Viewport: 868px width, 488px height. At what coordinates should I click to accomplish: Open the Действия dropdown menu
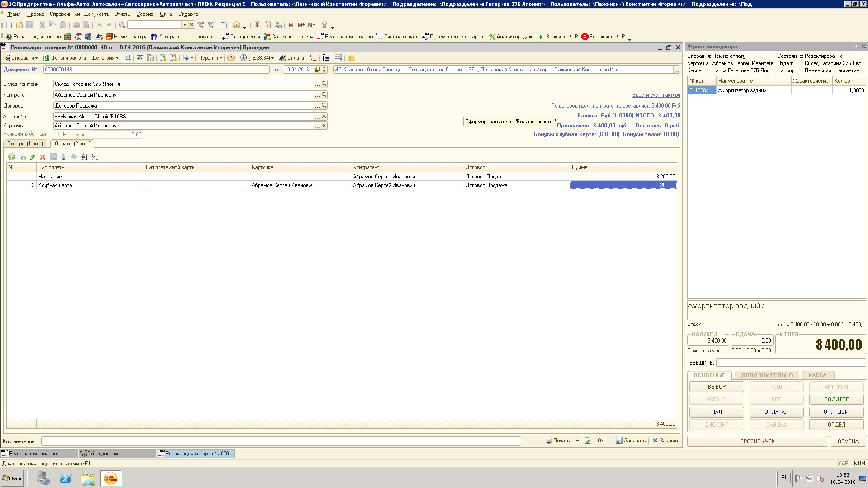coord(105,58)
